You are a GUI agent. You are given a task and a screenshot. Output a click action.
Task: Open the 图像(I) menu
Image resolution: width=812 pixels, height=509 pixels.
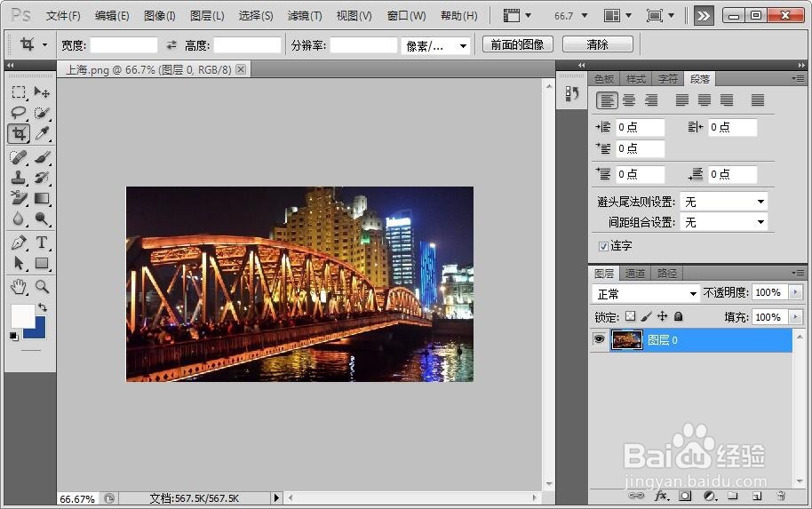tap(160, 15)
